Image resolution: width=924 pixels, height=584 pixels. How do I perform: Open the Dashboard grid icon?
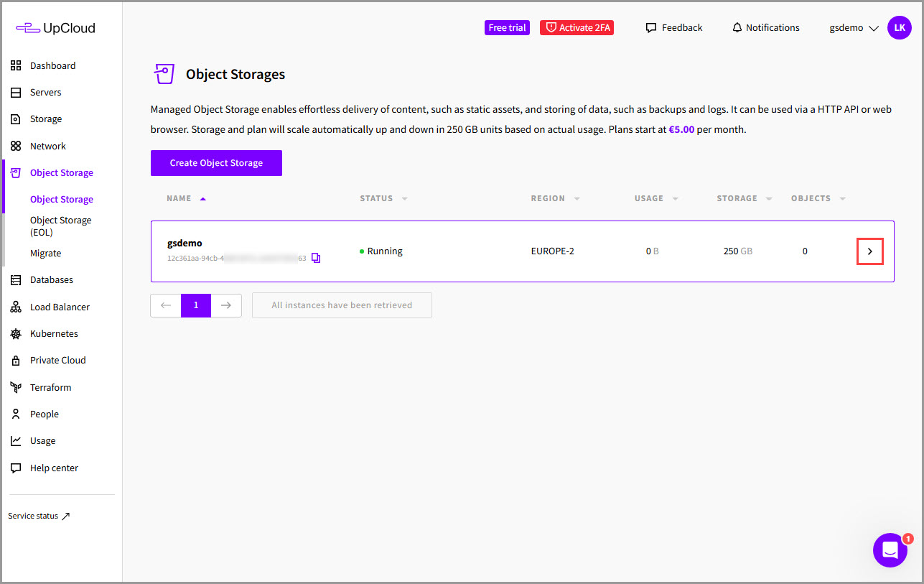coord(16,65)
